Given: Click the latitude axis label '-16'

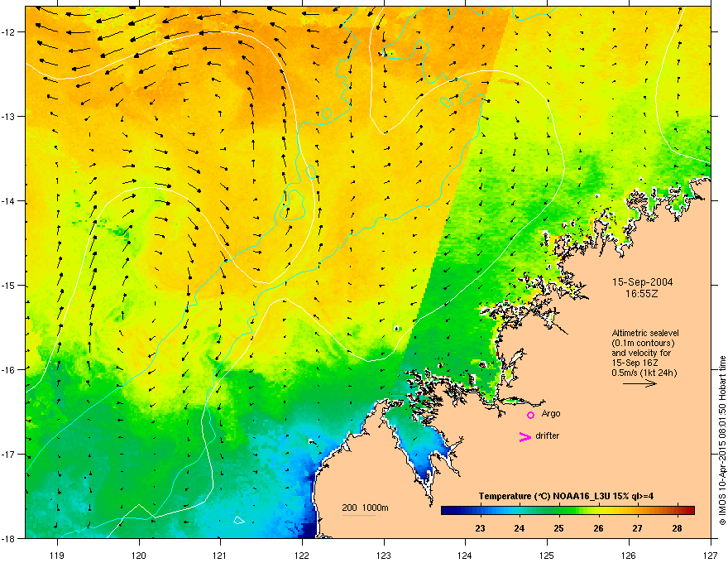Looking at the screenshot, I should (x=9, y=370).
